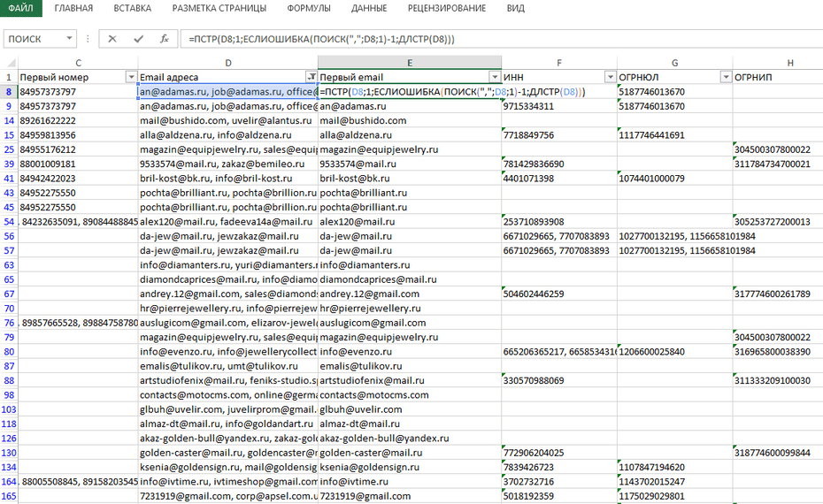Click cell 9533574@mail.ru in Первый email column

(410, 164)
